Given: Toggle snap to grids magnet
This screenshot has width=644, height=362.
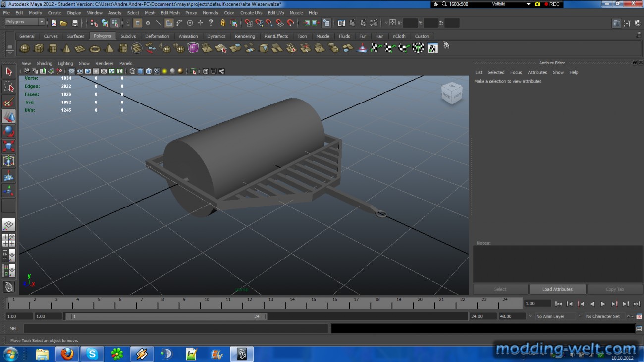Looking at the screenshot, I should [248, 23].
